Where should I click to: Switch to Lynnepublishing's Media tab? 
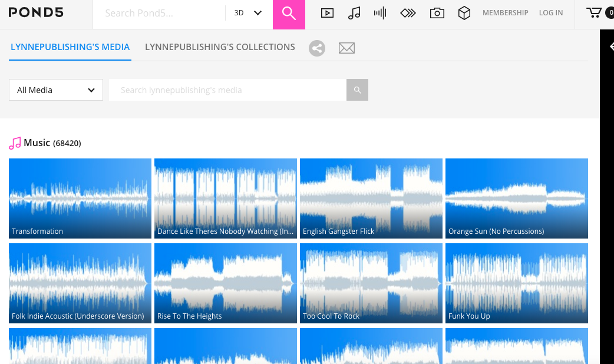tap(70, 47)
